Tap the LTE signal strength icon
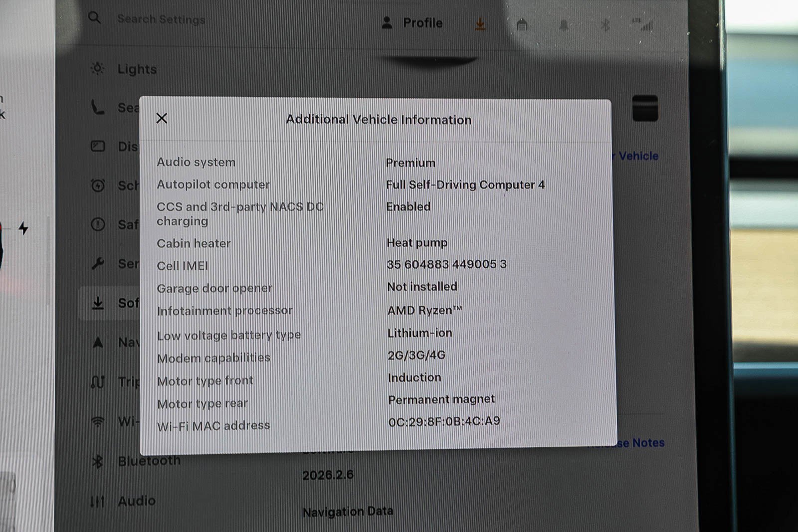This screenshot has width=798, height=532. click(643, 25)
